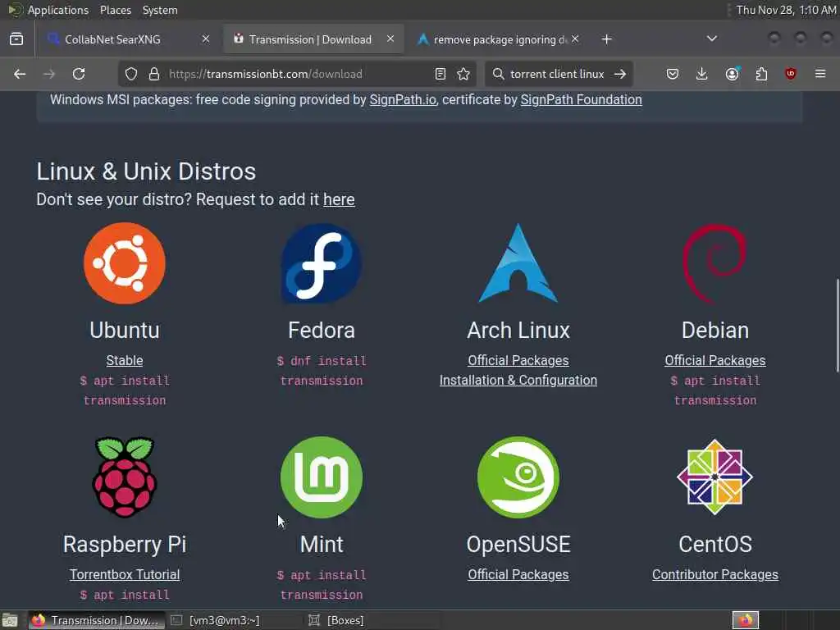
Task: Open Arch Installation & Configuration link
Action: 518,381
